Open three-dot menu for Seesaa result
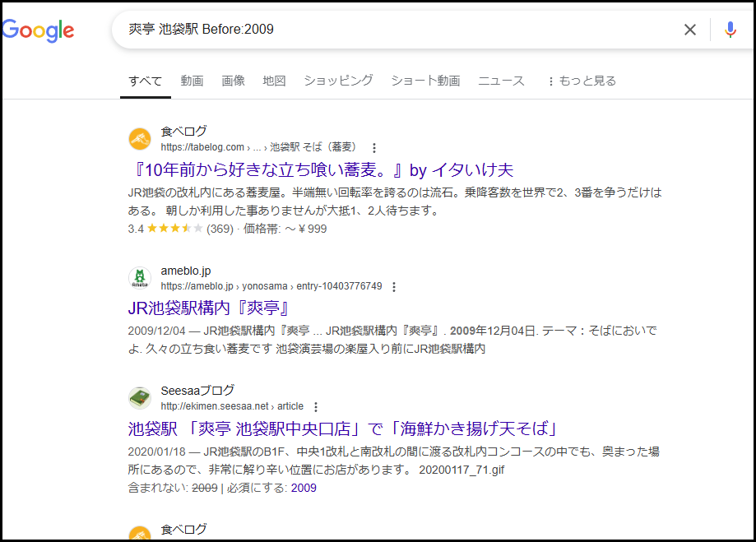The image size is (756, 542). click(x=316, y=407)
